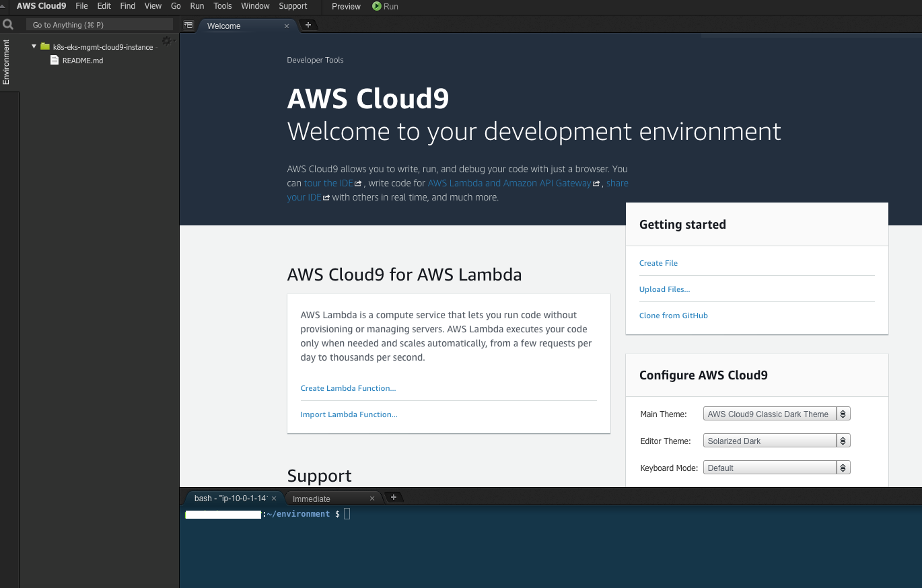
Task: Switch to the Immediate tab
Action: coord(332,499)
